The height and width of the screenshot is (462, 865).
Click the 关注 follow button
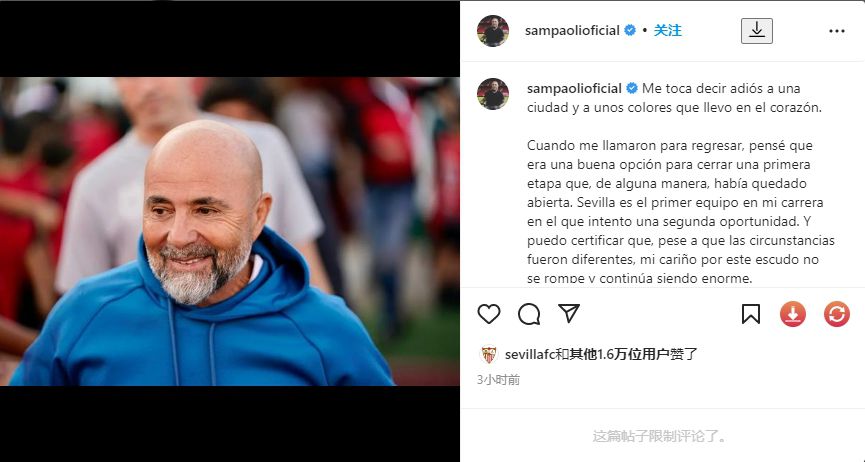point(668,31)
